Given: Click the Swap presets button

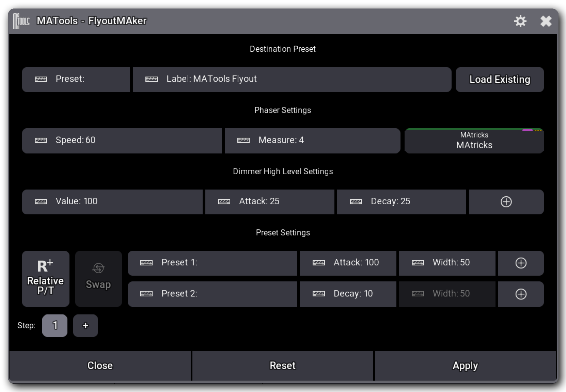Looking at the screenshot, I should tap(98, 279).
